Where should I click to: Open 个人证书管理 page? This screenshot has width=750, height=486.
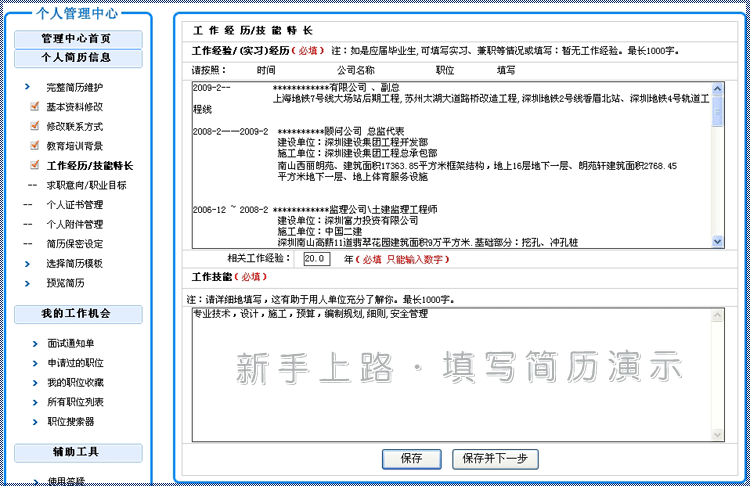coord(75,205)
